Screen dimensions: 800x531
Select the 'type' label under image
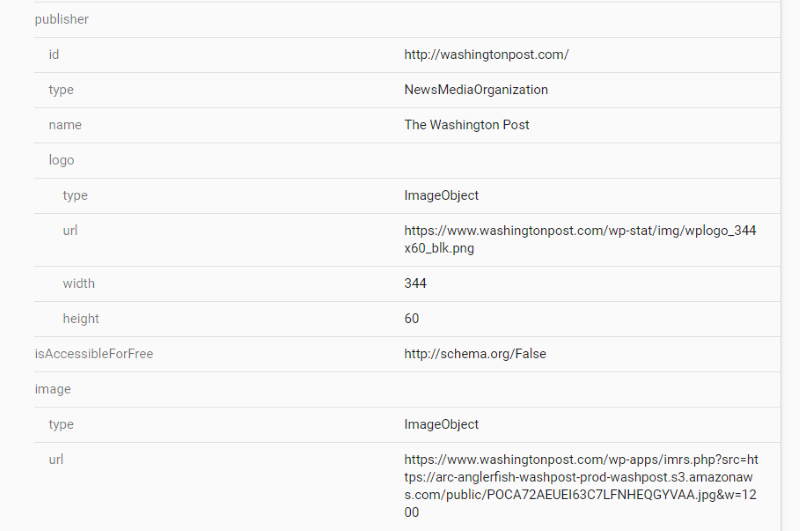pyautogui.click(x=61, y=424)
